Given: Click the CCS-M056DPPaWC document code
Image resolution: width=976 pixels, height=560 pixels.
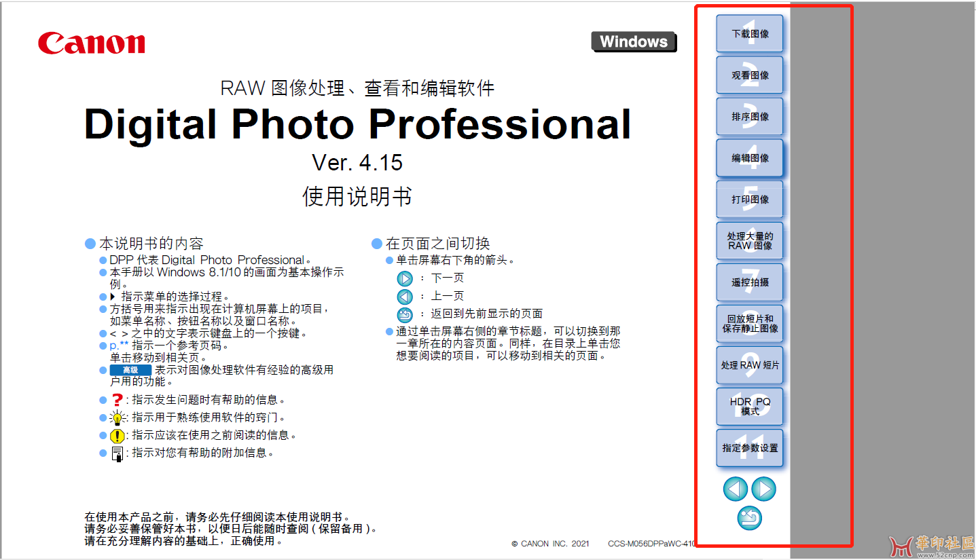Looking at the screenshot, I should tap(652, 544).
